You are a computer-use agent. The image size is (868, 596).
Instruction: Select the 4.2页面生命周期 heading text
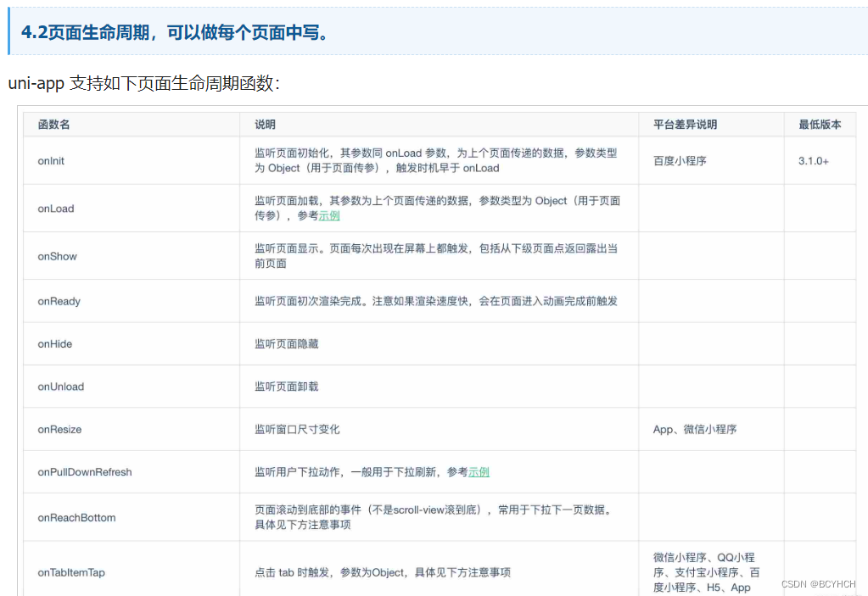click(176, 32)
